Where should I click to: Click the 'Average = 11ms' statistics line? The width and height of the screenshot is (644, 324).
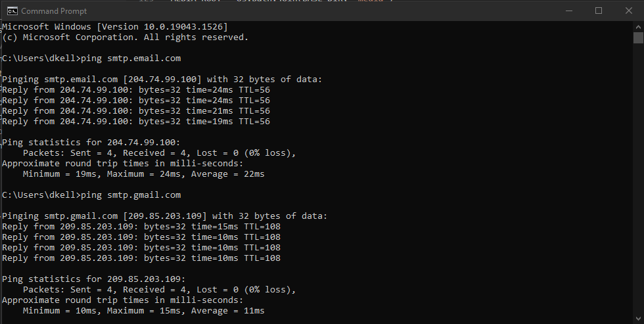click(x=144, y=311)
